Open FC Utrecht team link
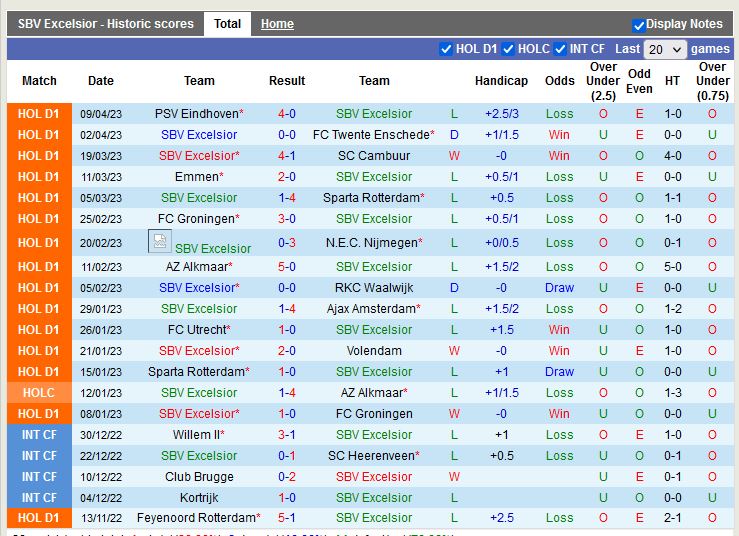This screenshot has height=536, width=739. pos(199,330)
